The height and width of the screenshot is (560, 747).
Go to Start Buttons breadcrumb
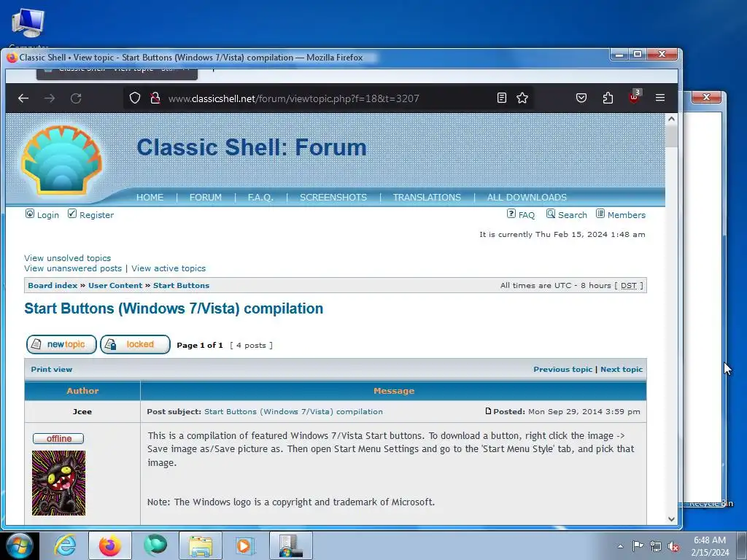point(181,285)
